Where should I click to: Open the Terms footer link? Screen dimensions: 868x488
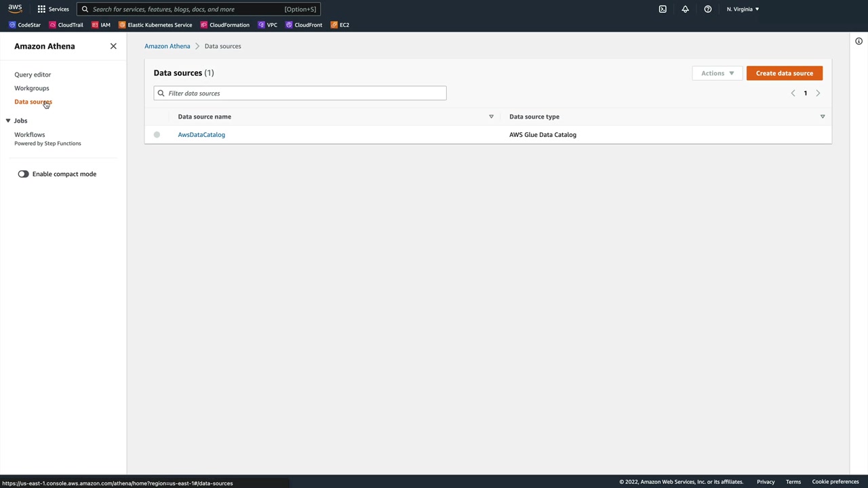coord(793,482)
